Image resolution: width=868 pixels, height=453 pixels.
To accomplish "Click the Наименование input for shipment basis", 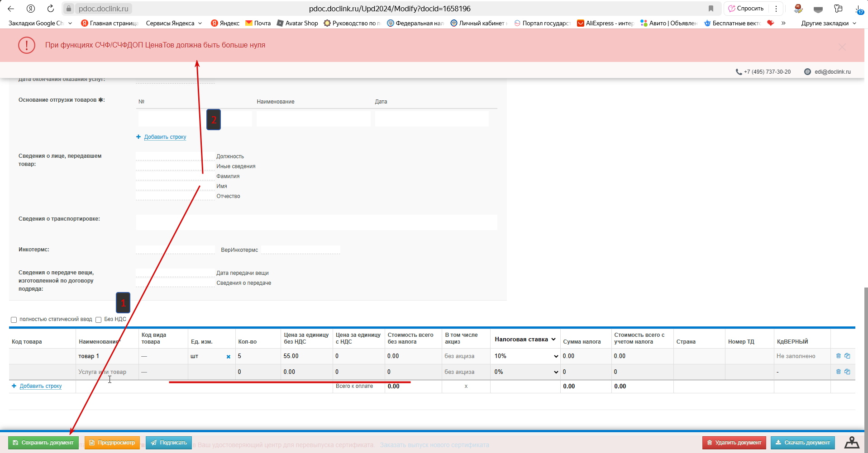I will [313, 118].
